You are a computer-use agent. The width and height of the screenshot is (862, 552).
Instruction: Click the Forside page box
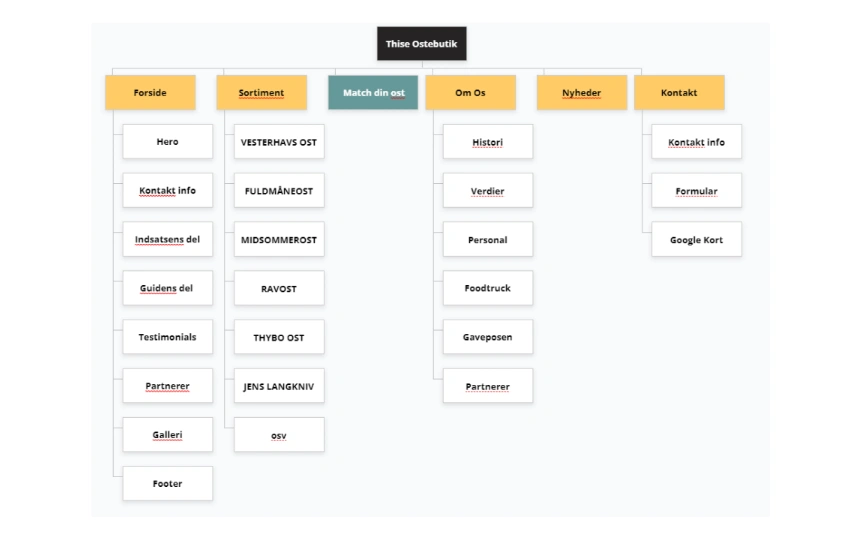150,92
